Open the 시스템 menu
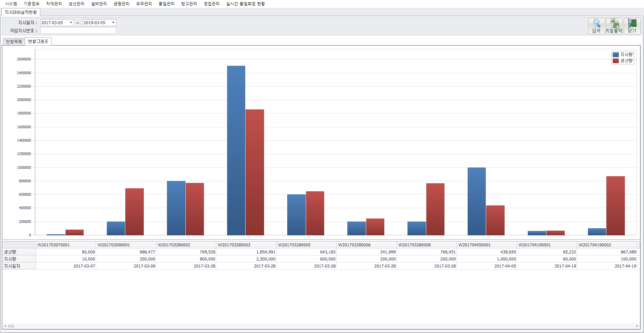 11,4
